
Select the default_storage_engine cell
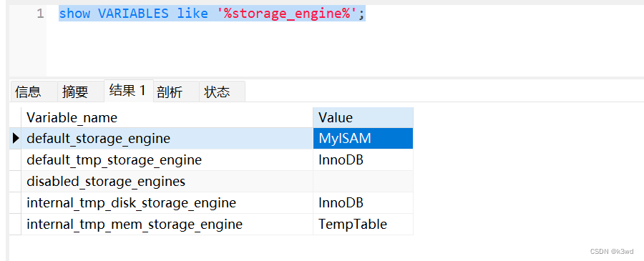(x=167, y=138)
